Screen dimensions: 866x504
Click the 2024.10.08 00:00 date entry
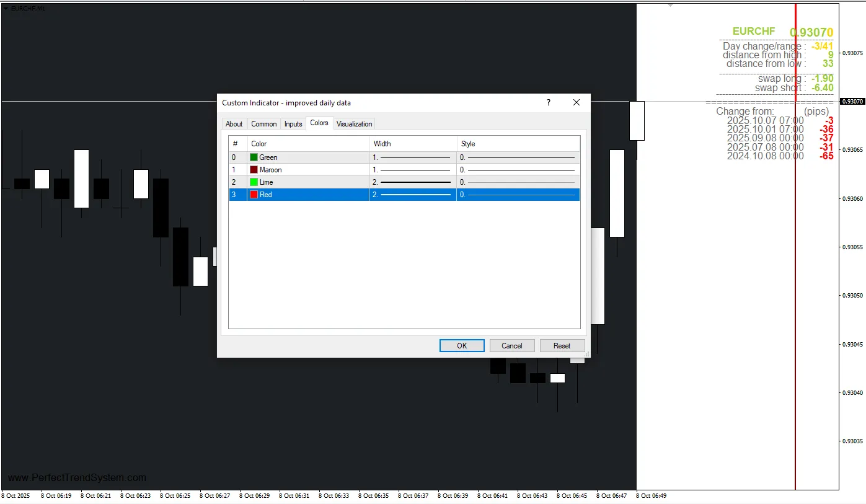point(766,156)
